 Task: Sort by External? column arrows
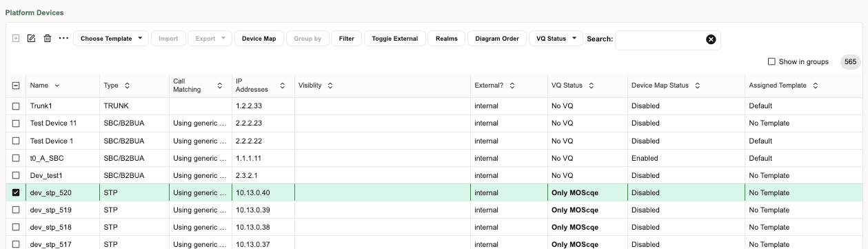[512, 86]
